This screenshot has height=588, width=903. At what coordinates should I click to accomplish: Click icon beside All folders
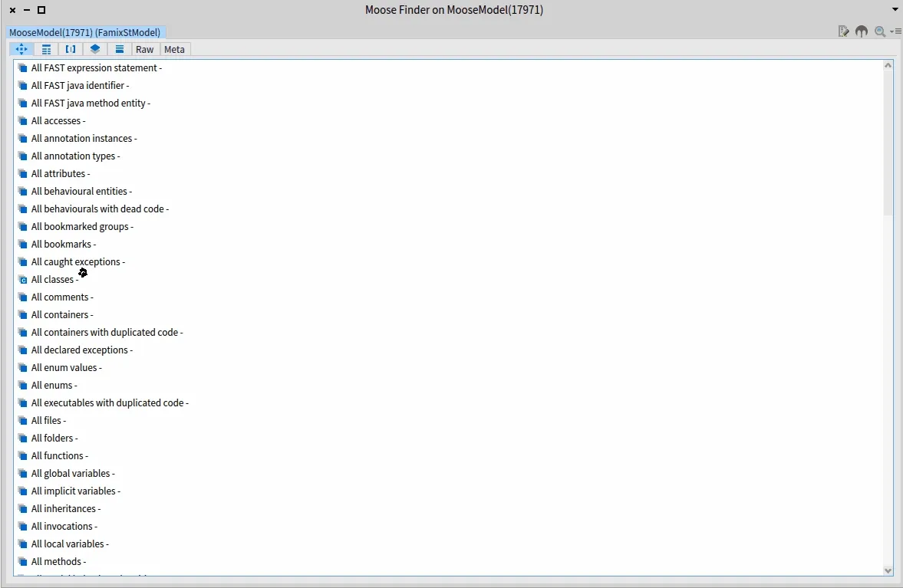pyautogui.click(x=22, y=439)
